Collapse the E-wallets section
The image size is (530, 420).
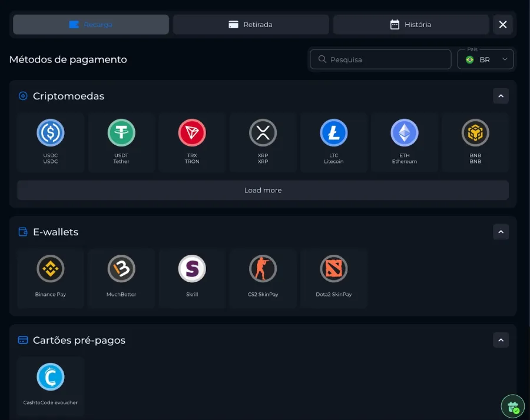[x=501, y=232]
